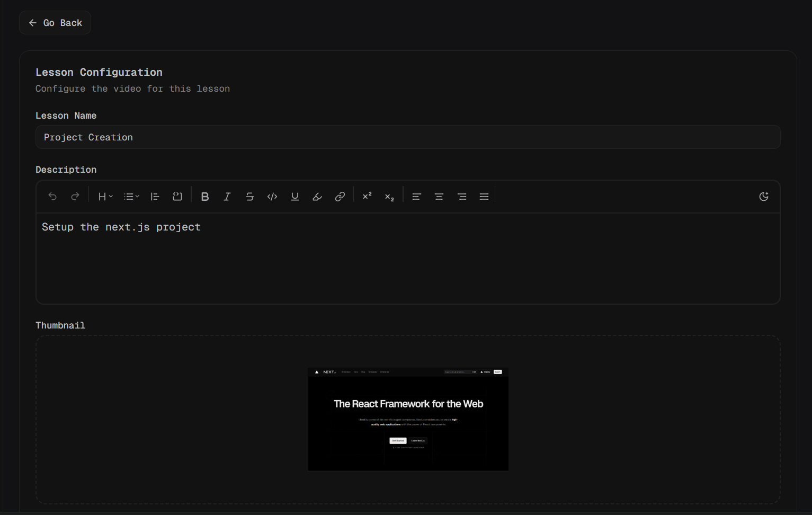Select the highlighter tool

point(317,197)
